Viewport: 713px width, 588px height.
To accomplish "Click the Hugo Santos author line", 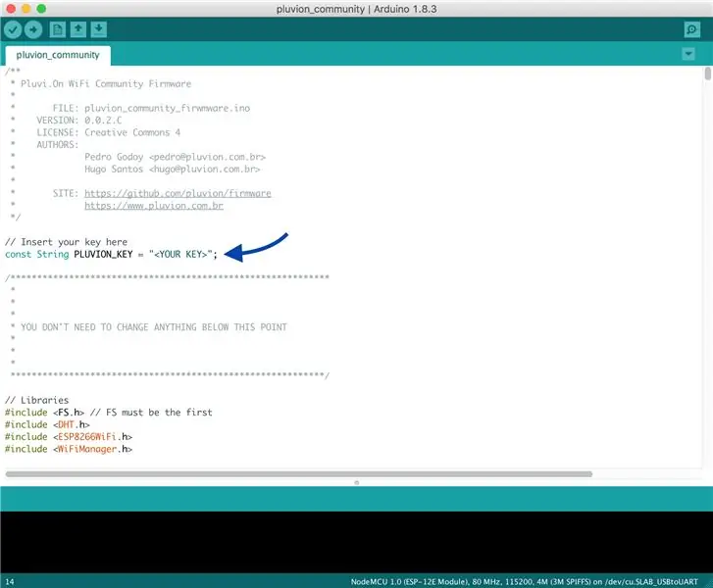I will click(173, 169).
